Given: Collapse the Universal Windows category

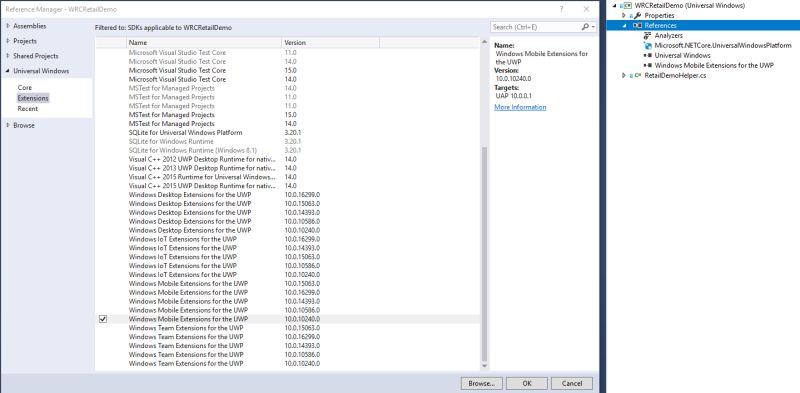Looking at the screenshot, I should click(8, 71).
